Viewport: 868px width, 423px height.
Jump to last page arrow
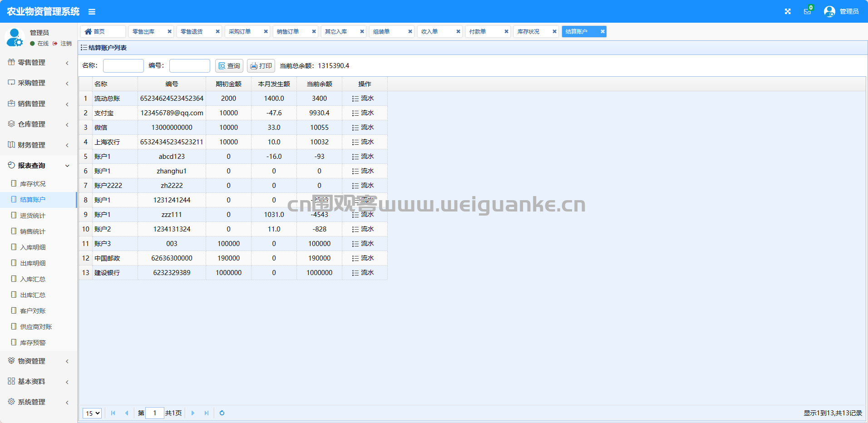click(x=207, y=413)
